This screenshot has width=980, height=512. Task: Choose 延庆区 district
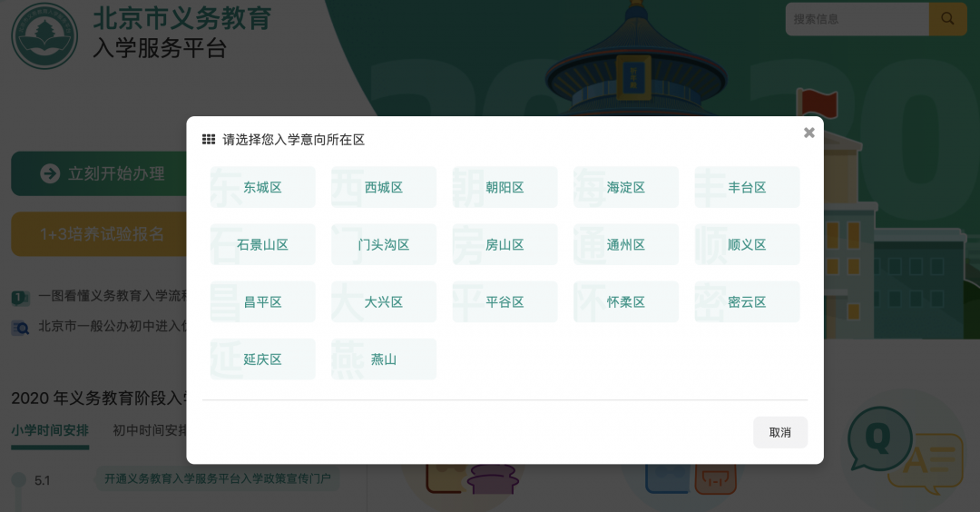pyautogui.click(x=262, y=359)
